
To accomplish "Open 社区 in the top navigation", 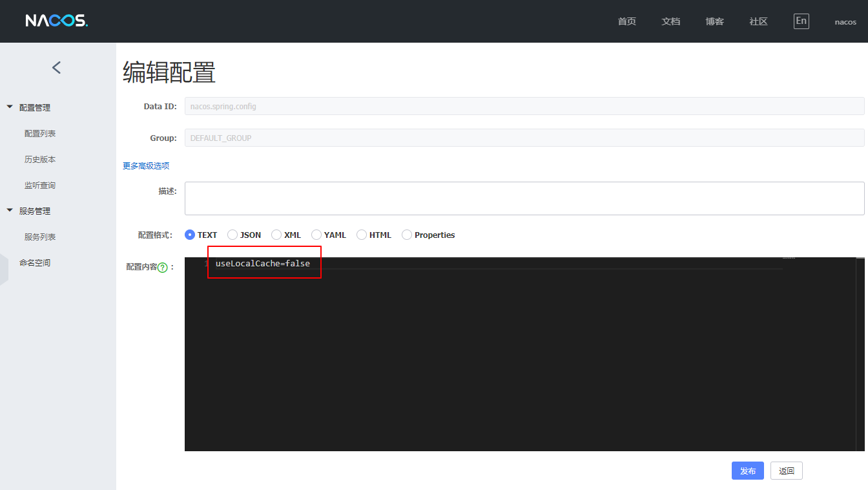I will 759,21.
